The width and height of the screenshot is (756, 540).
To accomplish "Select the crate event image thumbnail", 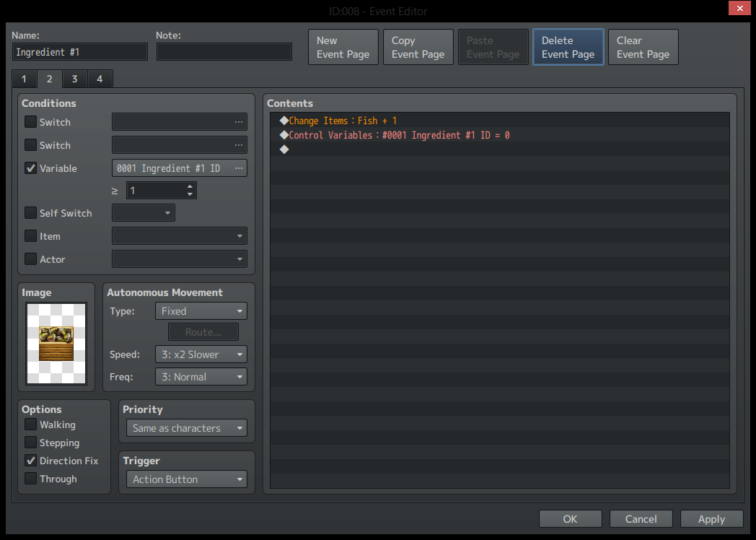I will coord(56,343).
